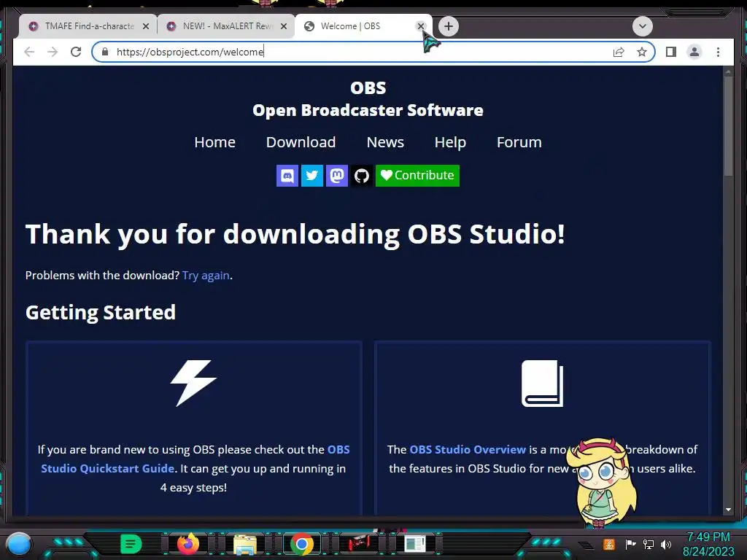The image size is (747, 560).
Task: Open the Help nav item
Action: coord(450,142)
